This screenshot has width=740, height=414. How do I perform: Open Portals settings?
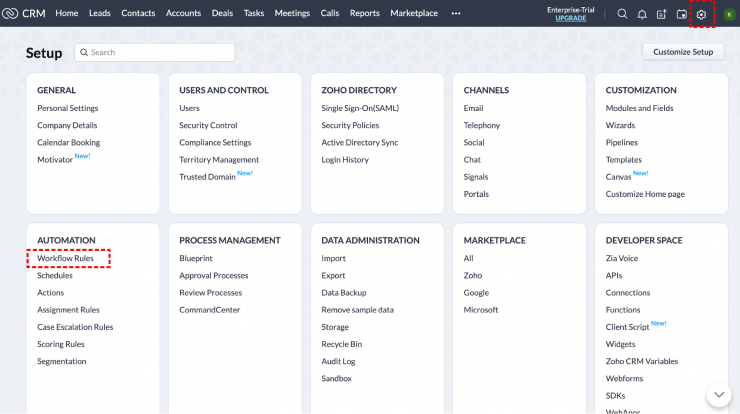[476, 194]
